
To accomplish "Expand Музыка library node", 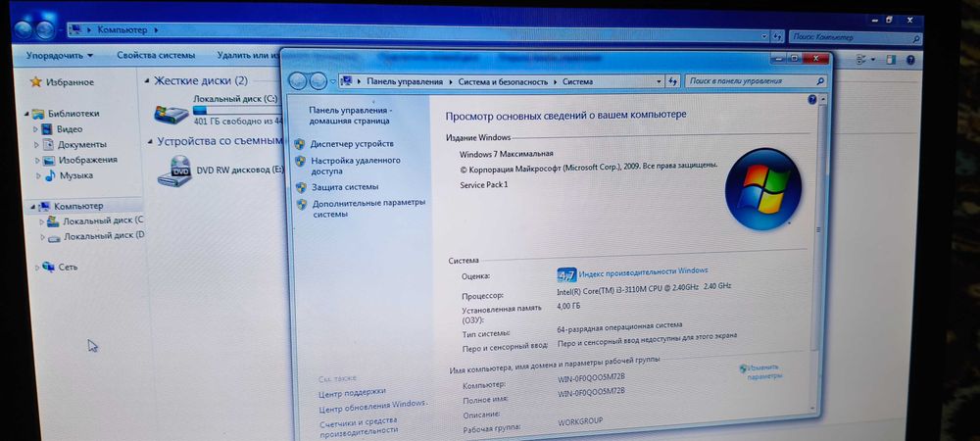I will coord(38,176).
